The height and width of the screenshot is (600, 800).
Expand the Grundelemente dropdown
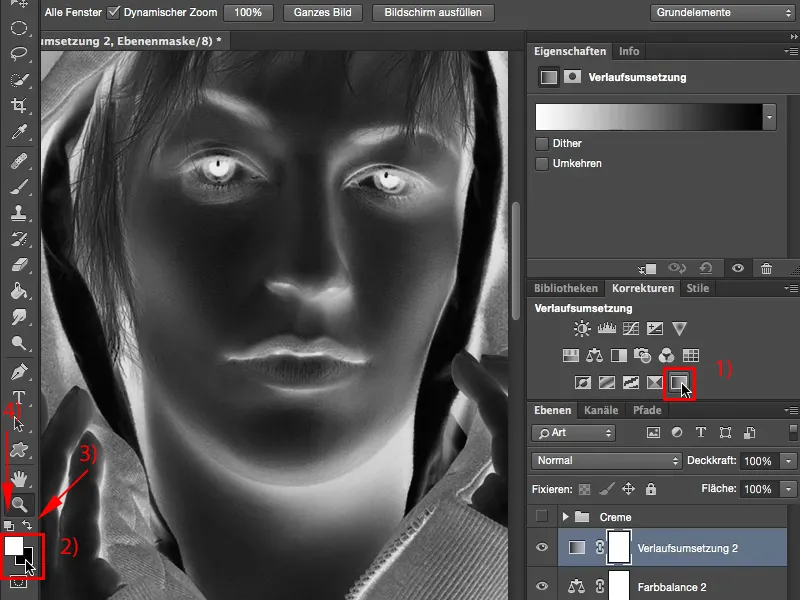click(x=722, y=13)
